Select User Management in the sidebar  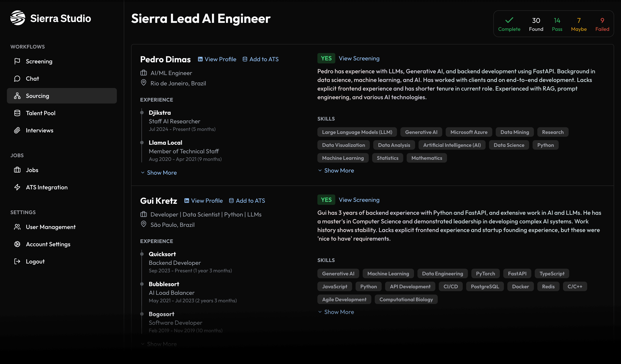tap(50, 227)
